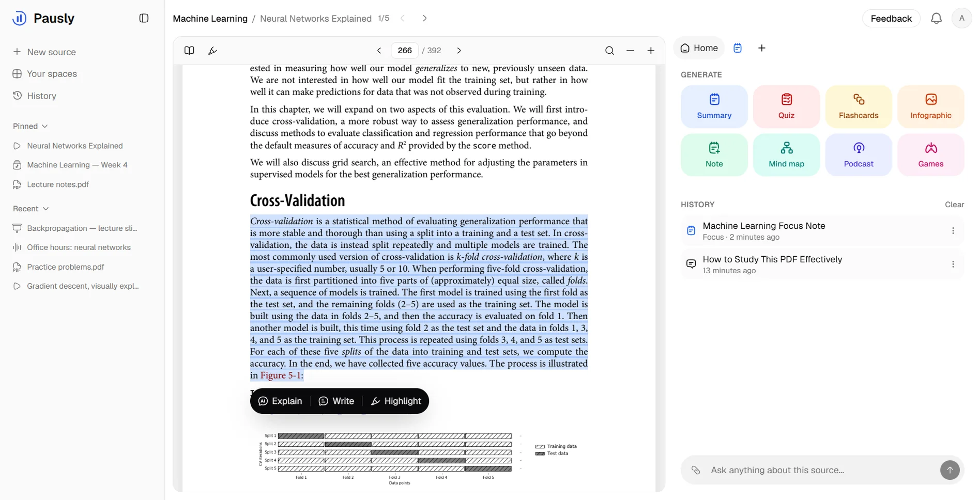Switch to the note tab icon beside Home
Image resolution: width=980 pixels, height=500 pixels.
(738, 48)
